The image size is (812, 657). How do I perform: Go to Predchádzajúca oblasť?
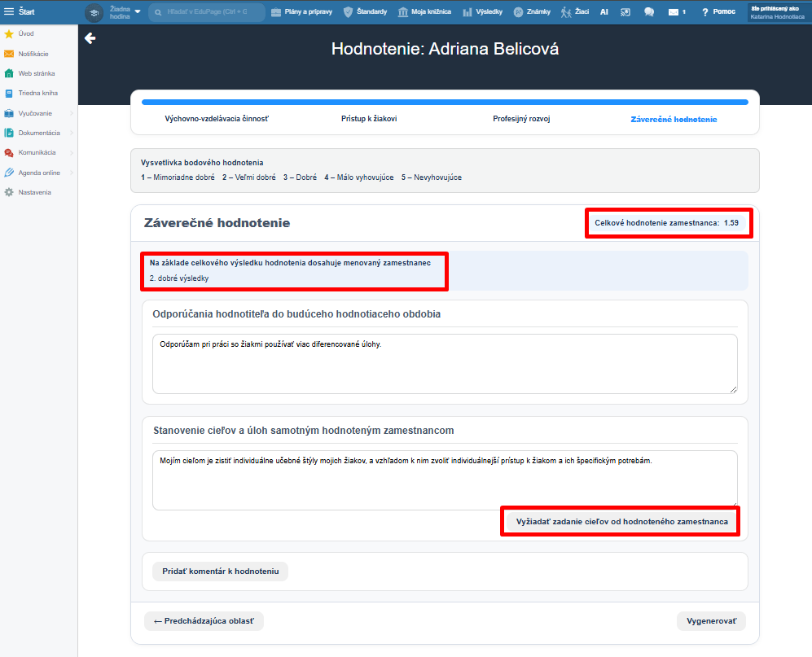(204, 620)
